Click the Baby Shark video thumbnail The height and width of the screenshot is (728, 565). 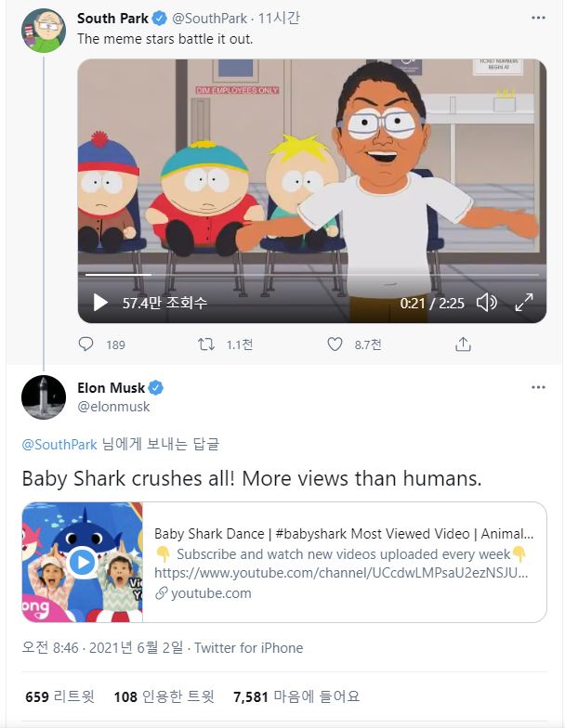(x=83, y=563)
